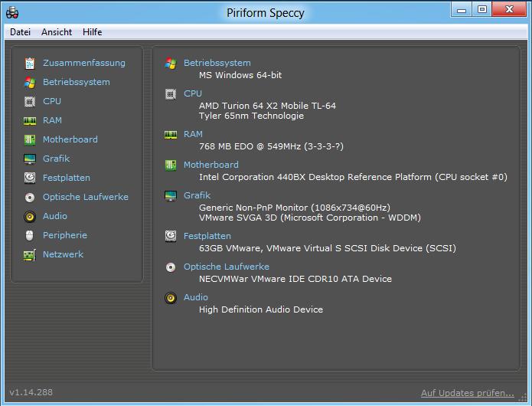Click the Grafik monitor icon in summary panel

coord(171,196)
